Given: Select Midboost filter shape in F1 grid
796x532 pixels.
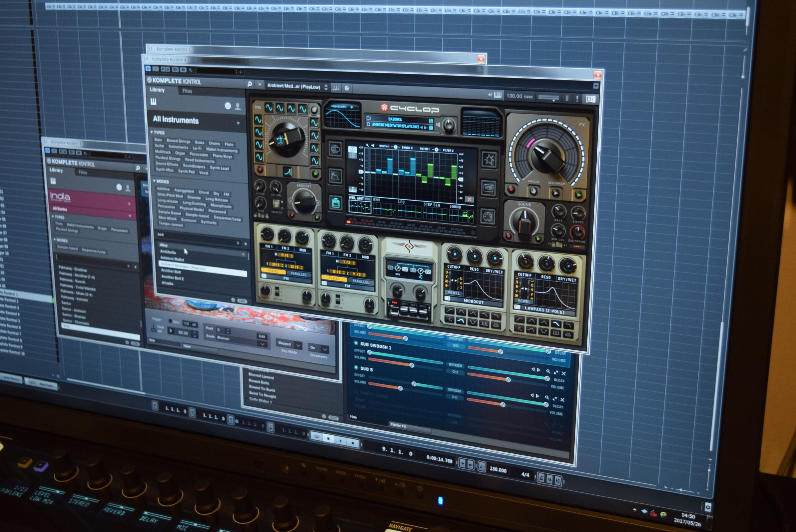Looking at the screenshot, I should [x=461, y=321].
